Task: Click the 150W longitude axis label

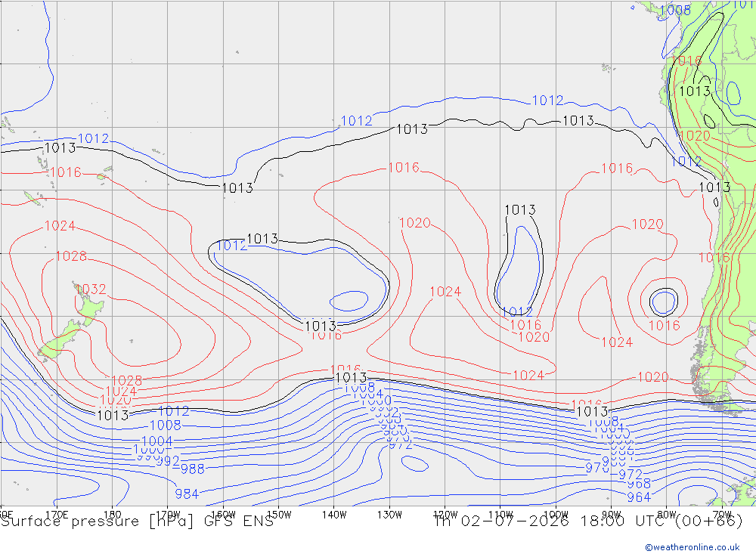Action: [x=279, y=515]
